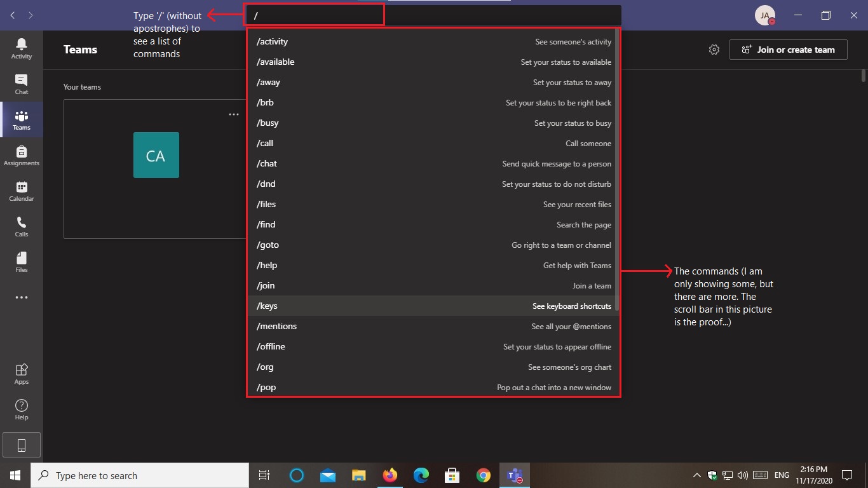Image resolution: width=868 pixels, height=488 pixels.
Task: Open Task View on the taskbar
Action: 264,475
